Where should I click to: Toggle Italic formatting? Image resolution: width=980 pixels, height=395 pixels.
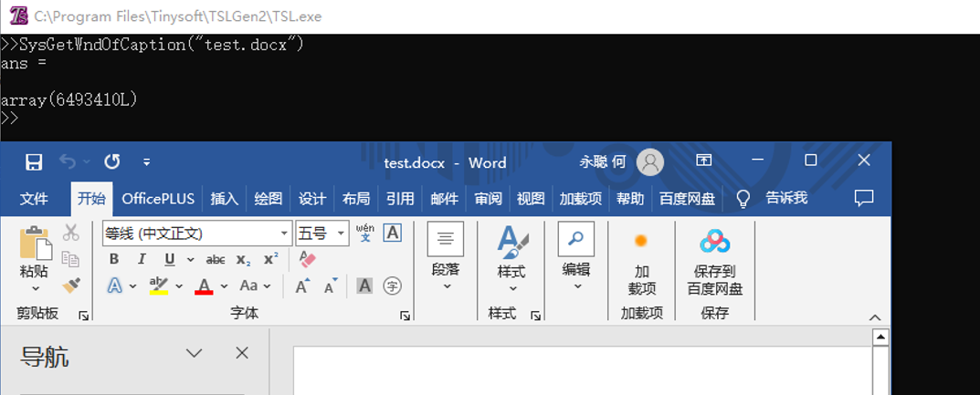[x=142, y=259]
